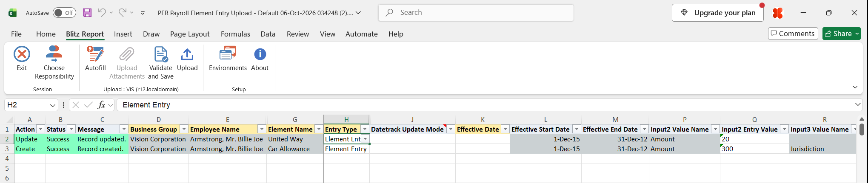Open the Employee Name filter dropdown

tap(262, 129)
